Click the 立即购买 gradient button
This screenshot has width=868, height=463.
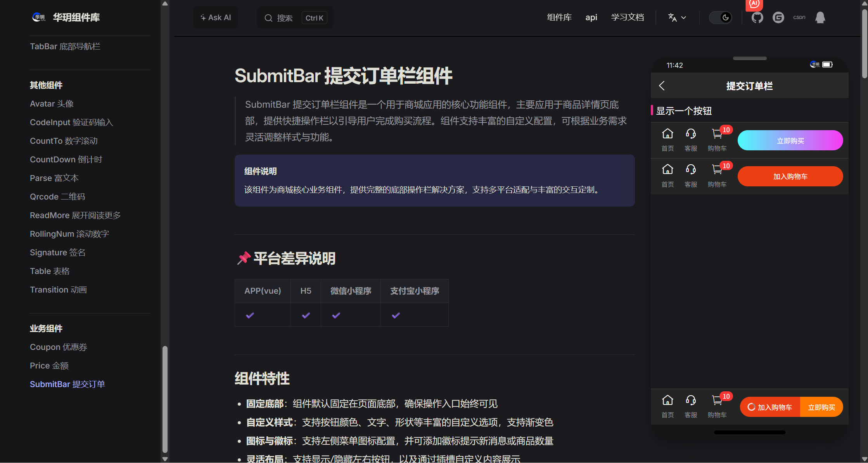[790, 140]
